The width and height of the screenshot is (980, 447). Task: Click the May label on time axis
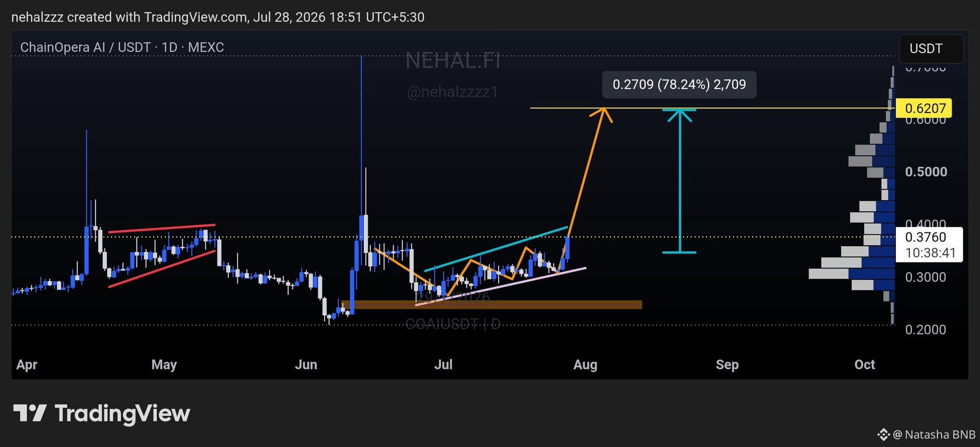tap(164, 365)
